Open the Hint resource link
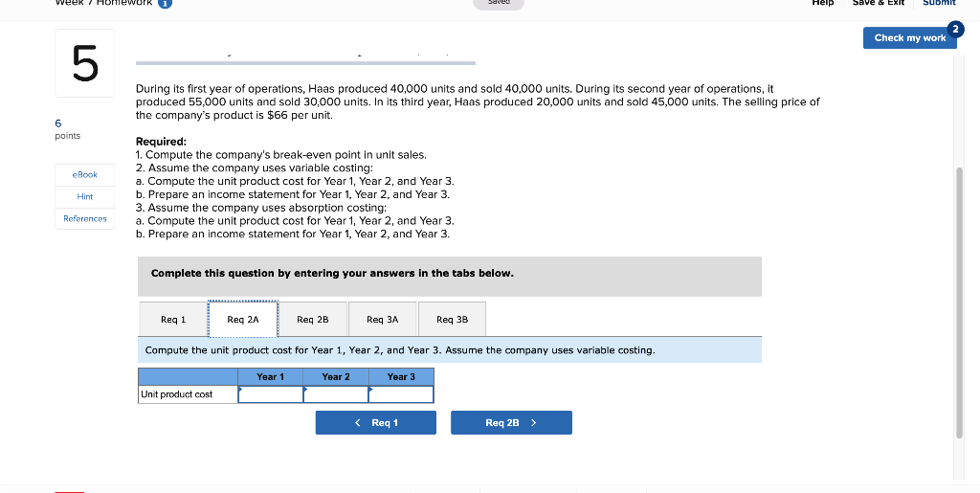The image size is (980, 493). coord(85,197)
